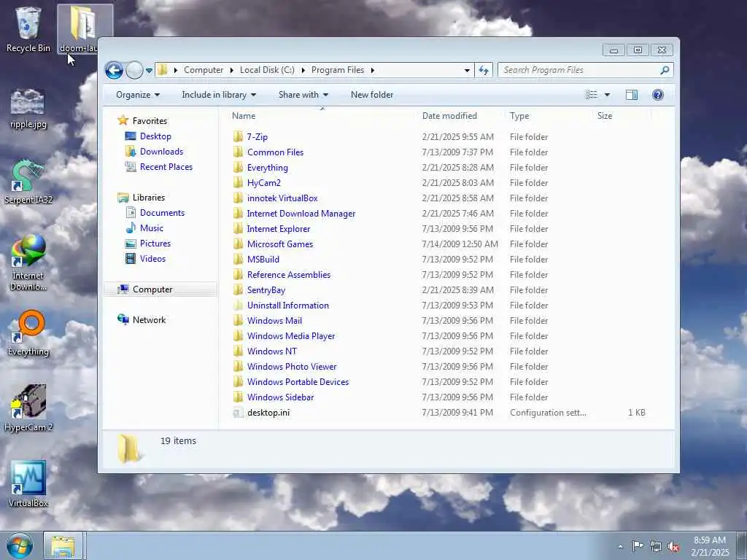Select the Common Files folder name

(275, 152)
